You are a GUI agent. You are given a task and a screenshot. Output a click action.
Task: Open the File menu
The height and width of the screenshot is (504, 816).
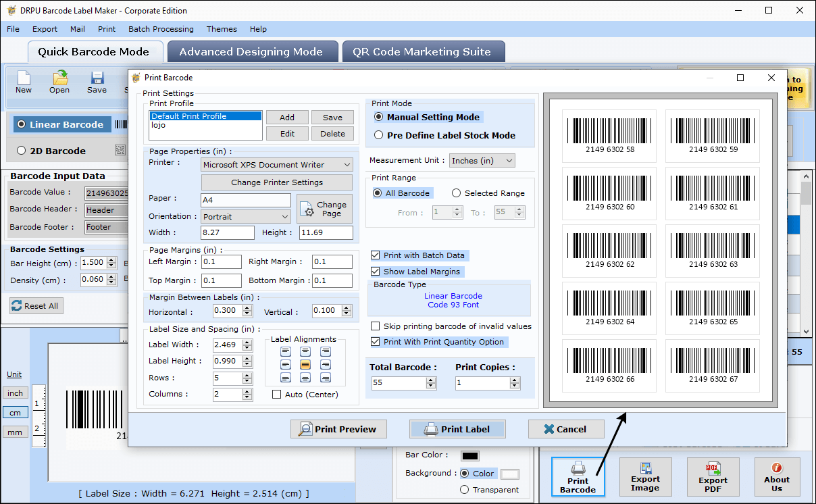tap(13, 29)
